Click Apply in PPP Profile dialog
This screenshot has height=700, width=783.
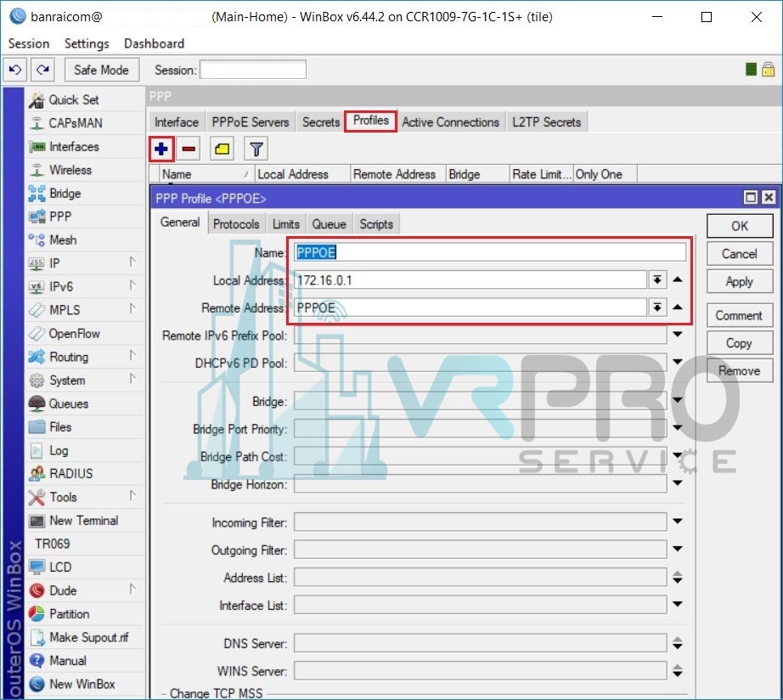(740, 281)
